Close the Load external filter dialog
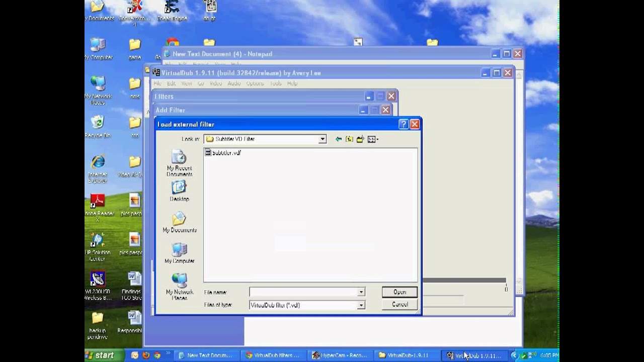 tap(415, 124)
